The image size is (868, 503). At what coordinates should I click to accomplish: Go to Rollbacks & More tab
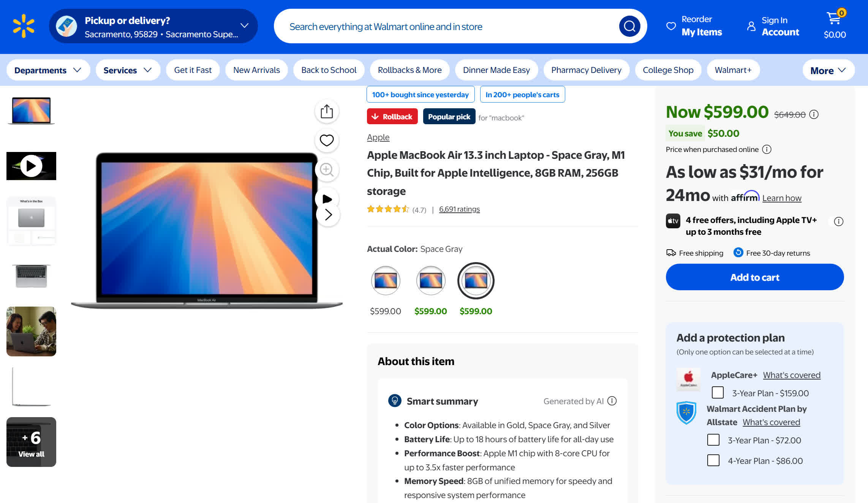(x=409, y=70)
